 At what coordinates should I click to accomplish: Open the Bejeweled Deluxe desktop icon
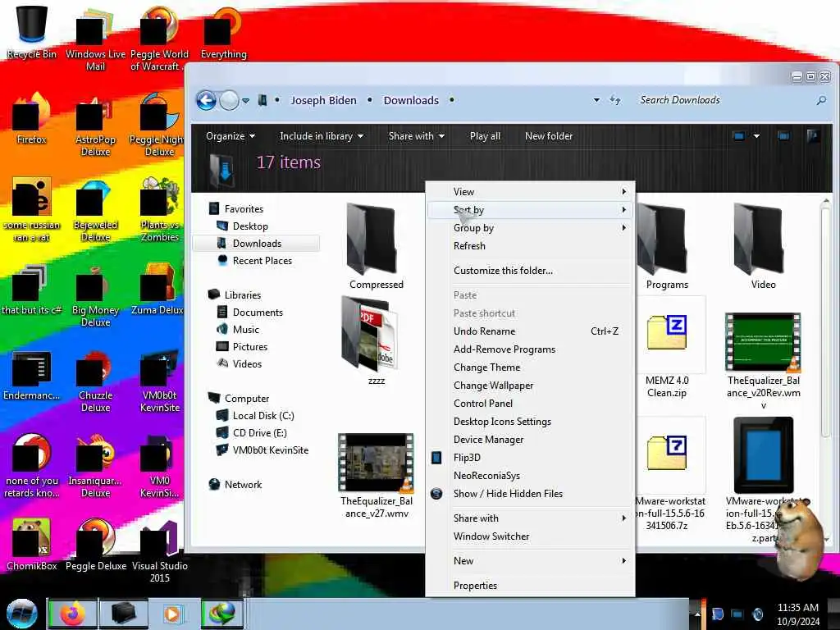coord(95,210)
